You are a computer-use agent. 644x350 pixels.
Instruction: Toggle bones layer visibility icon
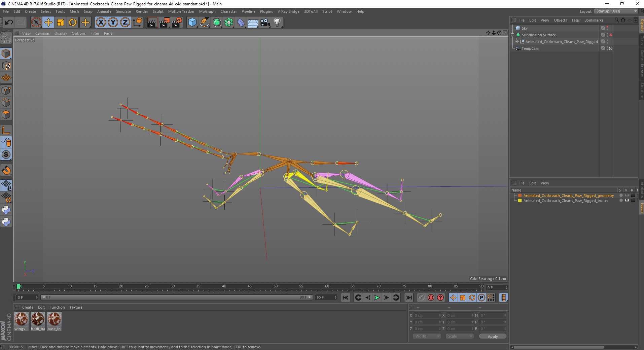click(627, 201)
